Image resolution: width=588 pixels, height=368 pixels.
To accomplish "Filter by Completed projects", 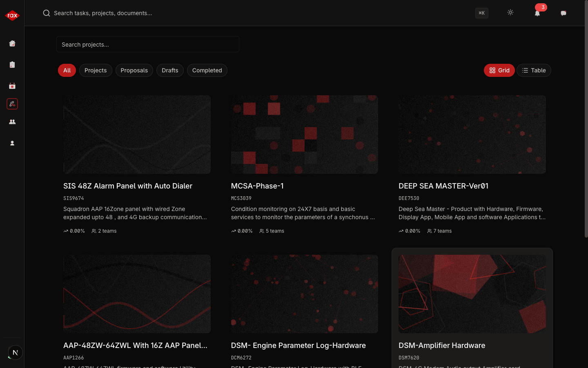I will [x=207, y=70].
